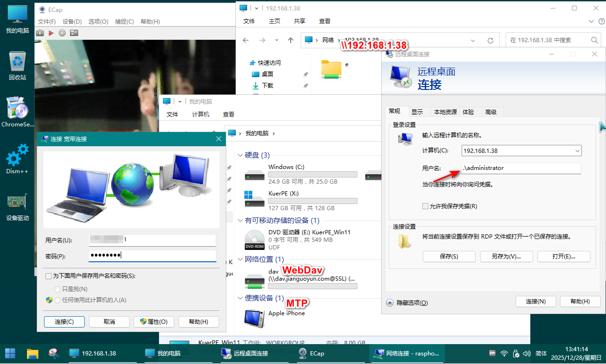Click the 用户名 field containing .\administrator
This screenshot has height=364, width=606.
521,168
